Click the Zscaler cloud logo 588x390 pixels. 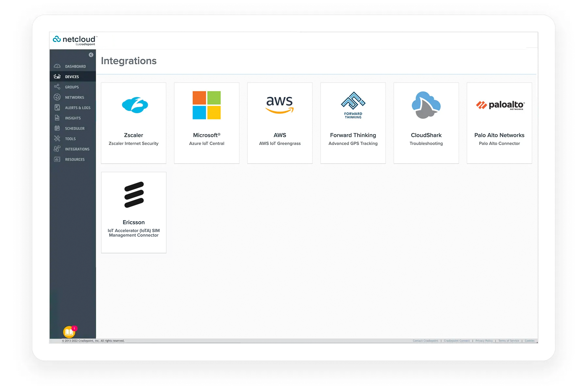click(135, 105)
